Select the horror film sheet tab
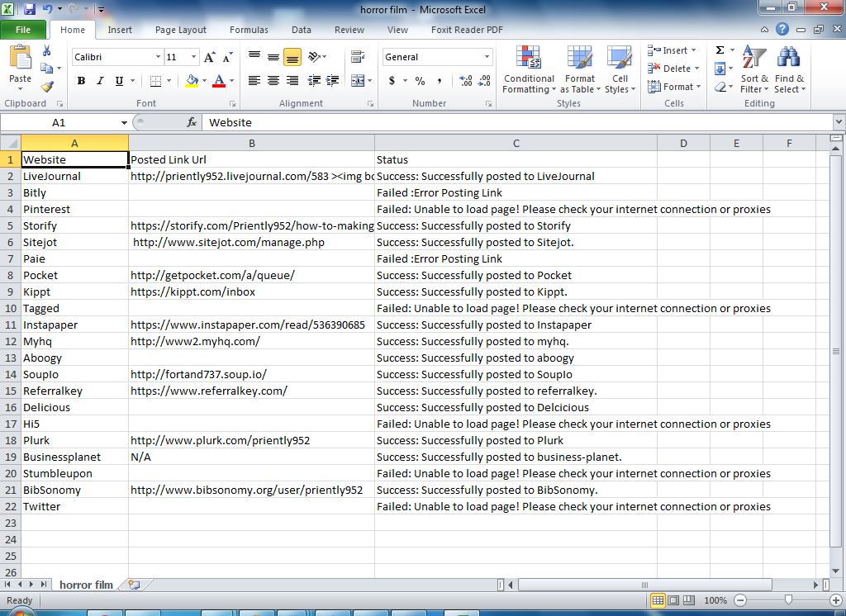Image resolution: width=846 pixels, height=616 pixels. click(86, 585)
